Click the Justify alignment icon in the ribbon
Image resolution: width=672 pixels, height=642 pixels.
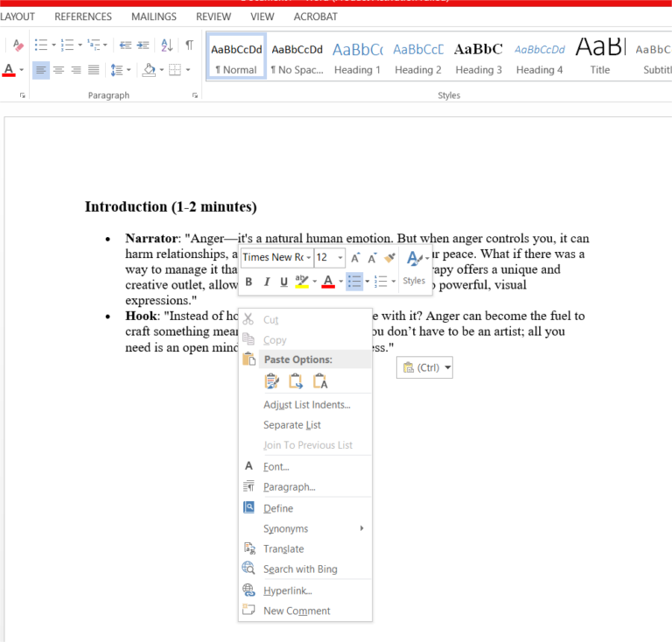(94, 70)
